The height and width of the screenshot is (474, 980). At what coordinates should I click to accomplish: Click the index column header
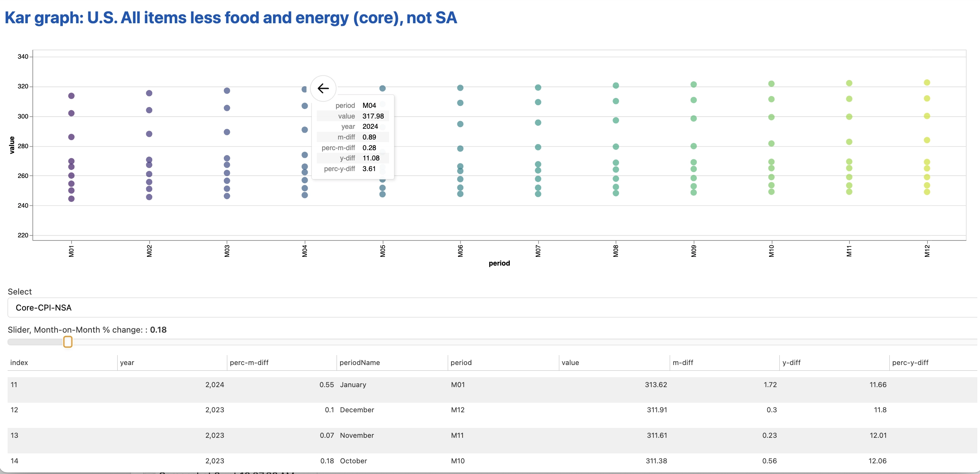19,362
